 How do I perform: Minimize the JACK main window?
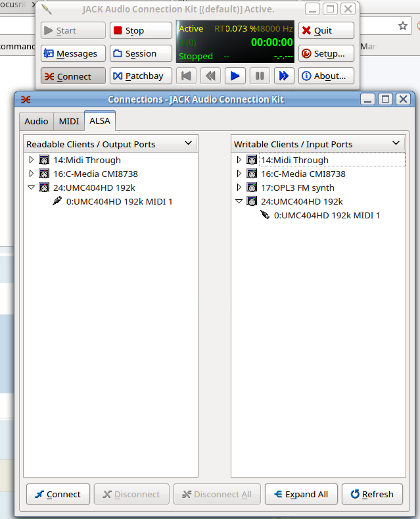coord(312,9)
